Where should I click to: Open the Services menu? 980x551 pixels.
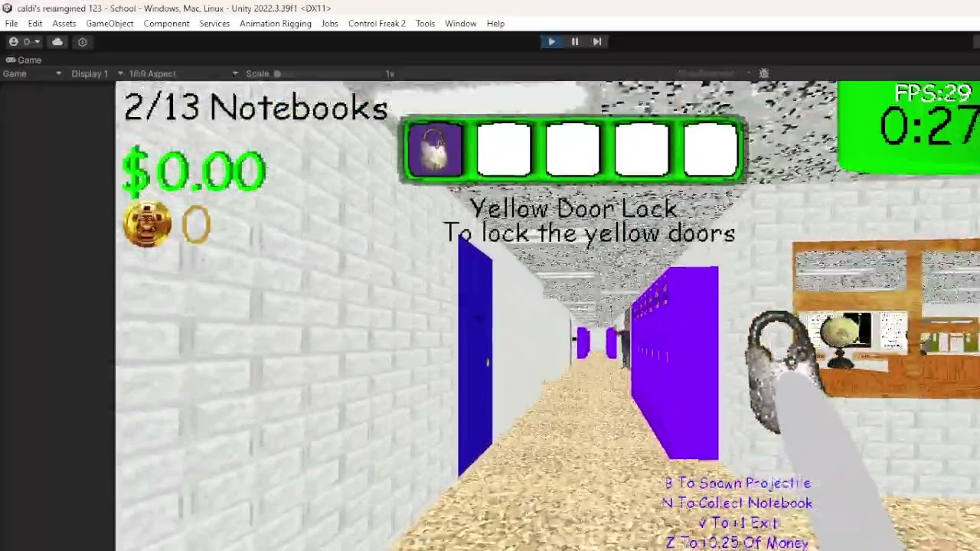(214, 24)
